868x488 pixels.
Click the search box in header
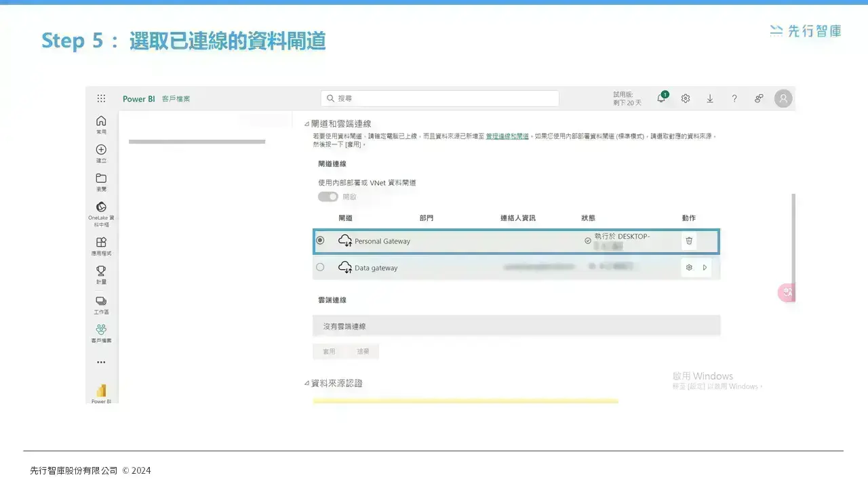coord(440,98)
